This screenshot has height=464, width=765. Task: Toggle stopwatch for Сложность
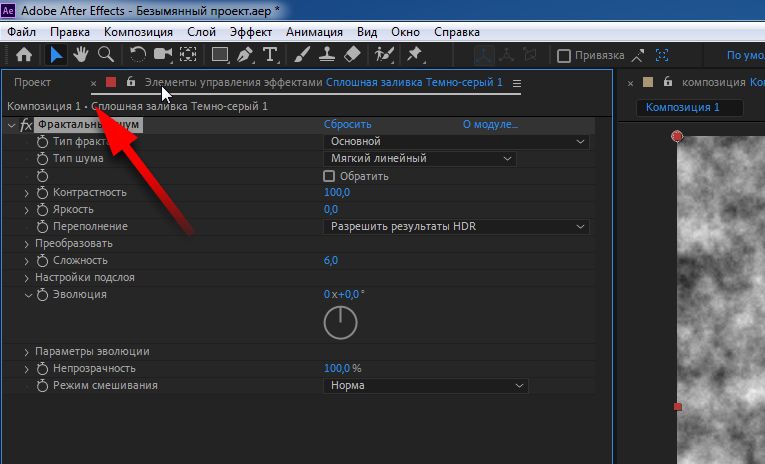(42, 261)
